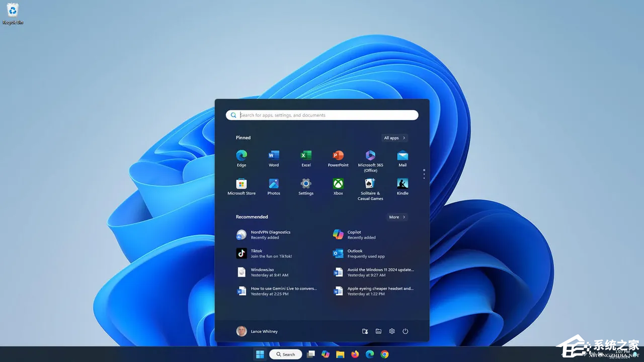Screen dimensions: 644x362
Task: Open File Explorer from the taskbar
Action: [x=340, y=354]
